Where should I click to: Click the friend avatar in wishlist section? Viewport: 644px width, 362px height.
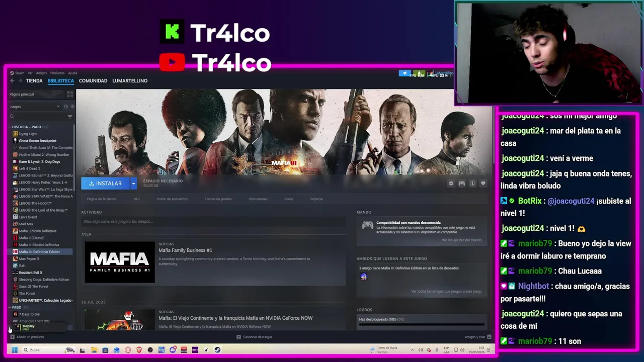(363, 277)
